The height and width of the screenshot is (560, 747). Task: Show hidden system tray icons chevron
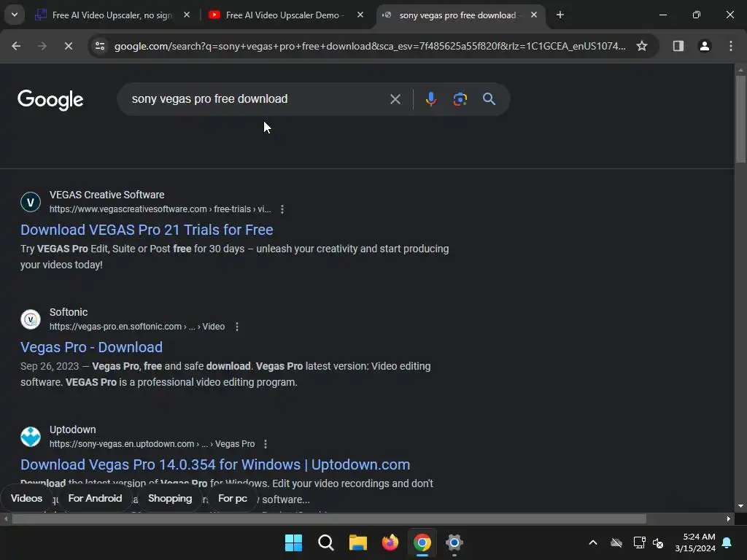[x=593, y=542]
